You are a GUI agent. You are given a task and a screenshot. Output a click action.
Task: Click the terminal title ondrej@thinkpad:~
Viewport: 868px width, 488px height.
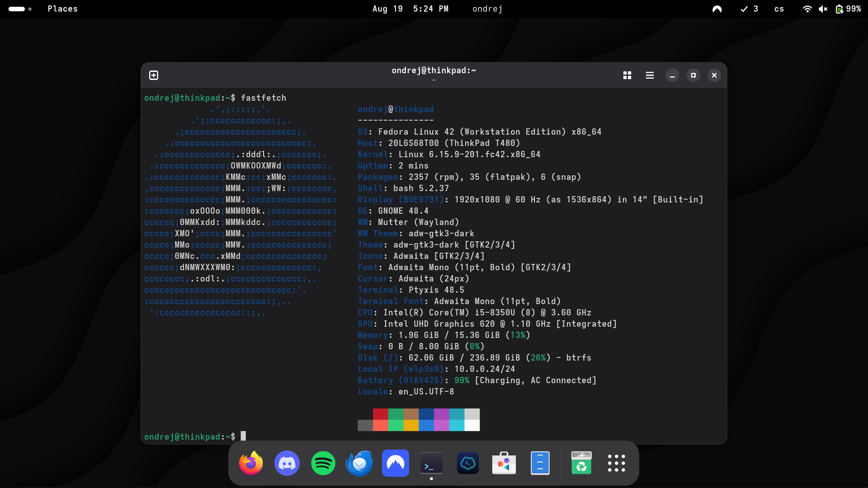pos(434,70)
